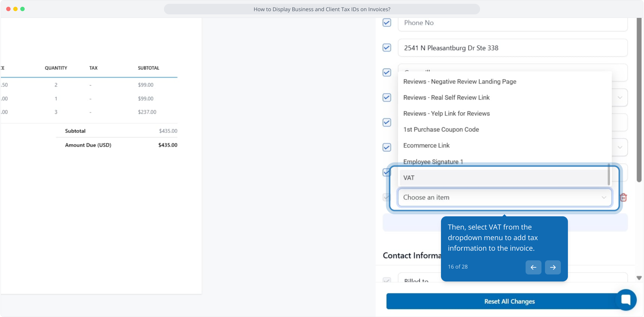Image resolution: width=644 pixels, height=317 pixels.
Task: Click the street address input field
Action: 512,48
